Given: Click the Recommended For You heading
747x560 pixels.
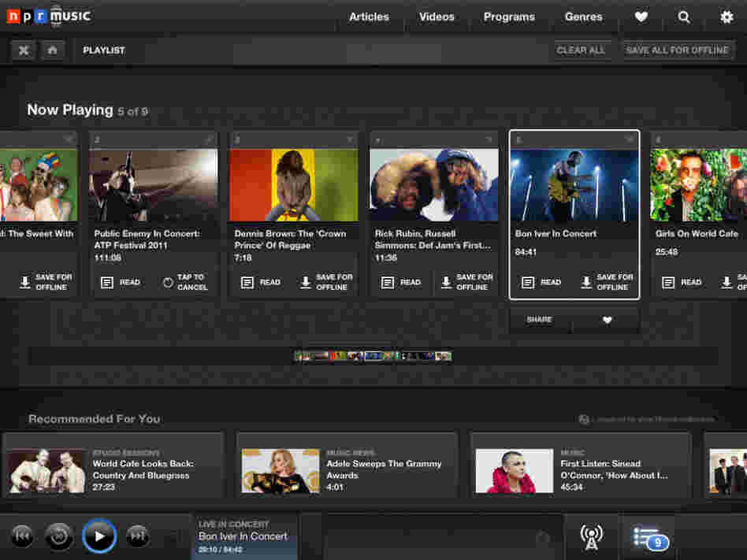Looking at the screenshot, I should 95,419.
